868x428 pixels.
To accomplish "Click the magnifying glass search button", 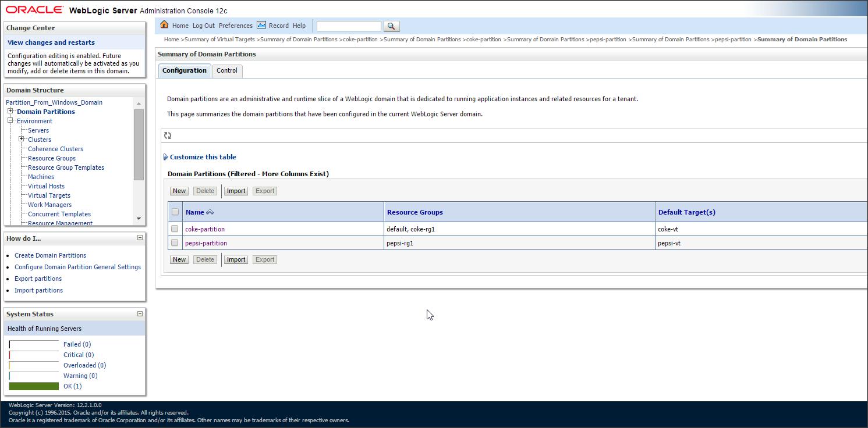I will tap(391, 26).
